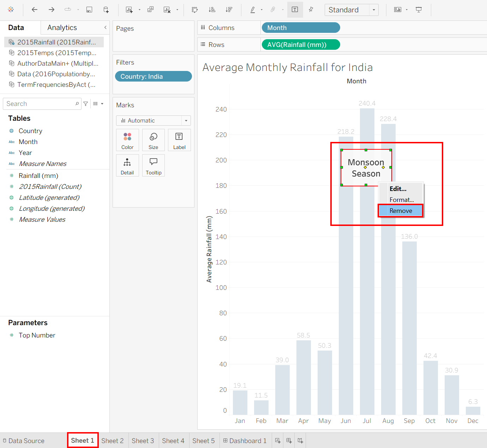
Task: Open the Tooltip marks card
Action: pyautogui.click(x=154, y=166)
